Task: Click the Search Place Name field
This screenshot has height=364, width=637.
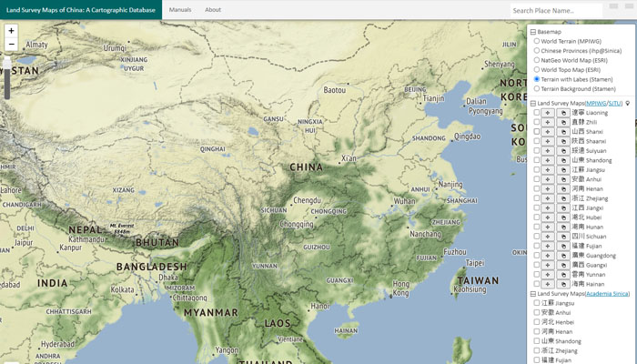Action: 556,11
